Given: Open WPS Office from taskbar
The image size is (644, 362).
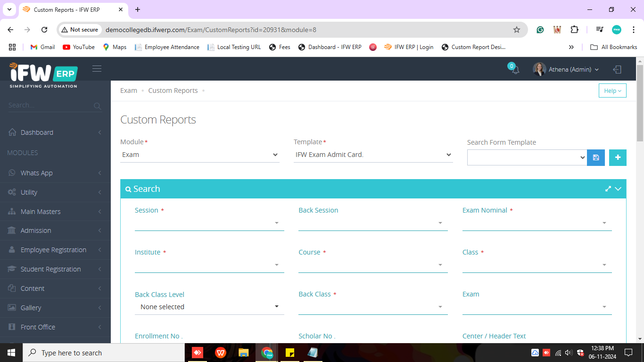Looking at the screenshot, I should [x=220, y=353].
